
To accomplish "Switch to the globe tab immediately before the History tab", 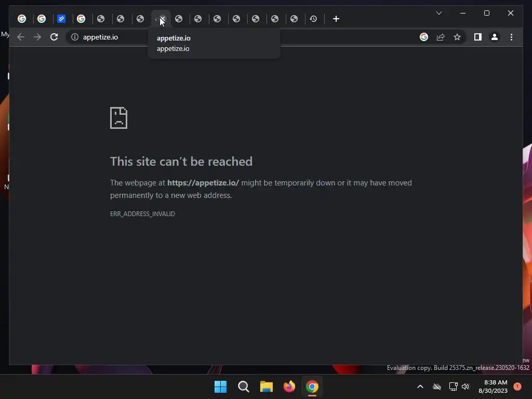I will coord(294,19).
